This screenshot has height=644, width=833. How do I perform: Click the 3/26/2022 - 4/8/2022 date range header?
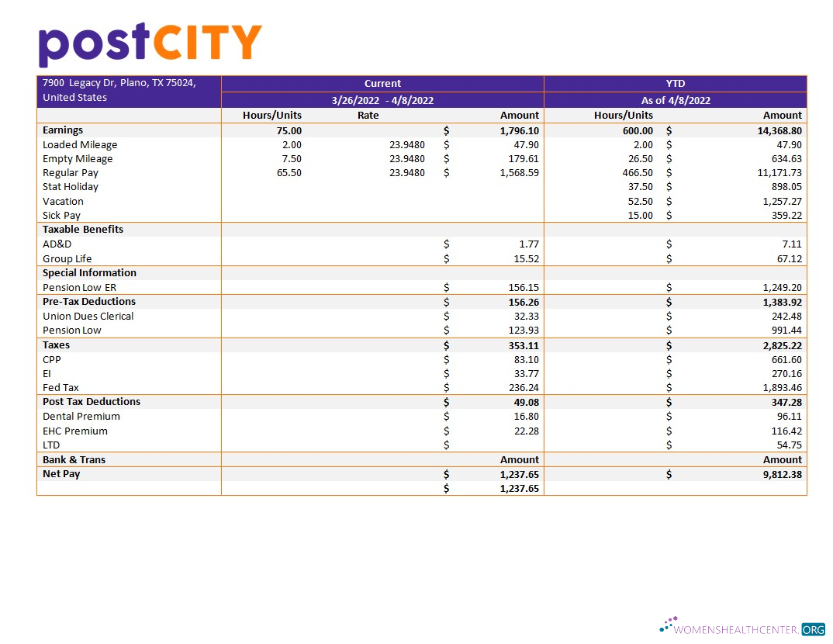[x=382, y=100]
